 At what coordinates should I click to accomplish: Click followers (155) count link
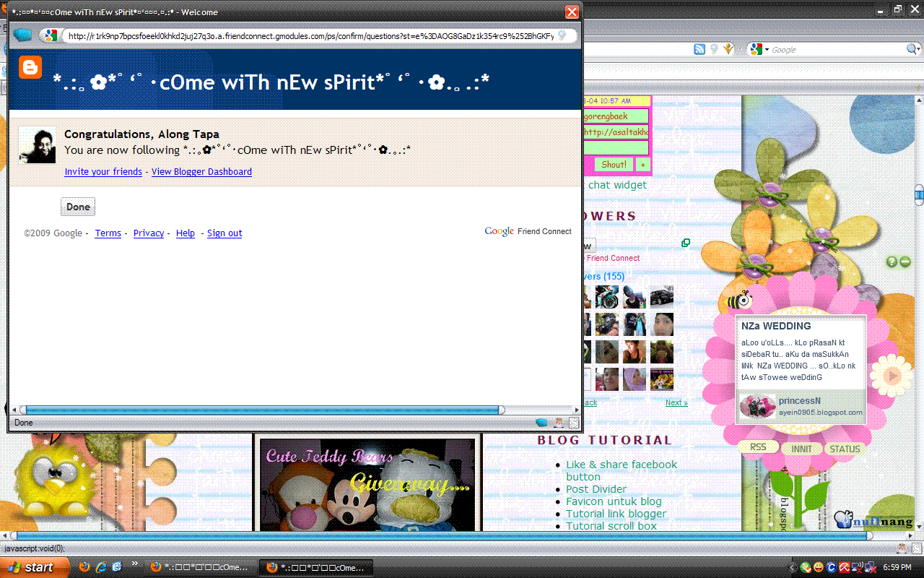coord(603,277)
